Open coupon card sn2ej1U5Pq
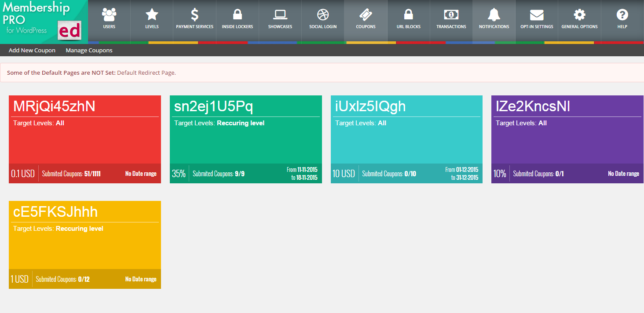Screen dimensions: 644x313 pyautogui.click(x=246, y=139)
